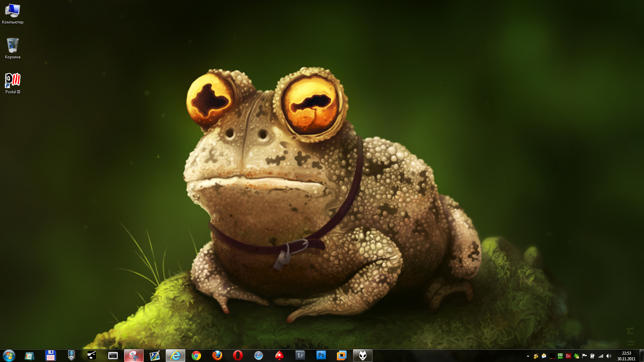Click the Show desktop strip by the clock
Screen dimensions: 644x362
(x=641, y=356)
